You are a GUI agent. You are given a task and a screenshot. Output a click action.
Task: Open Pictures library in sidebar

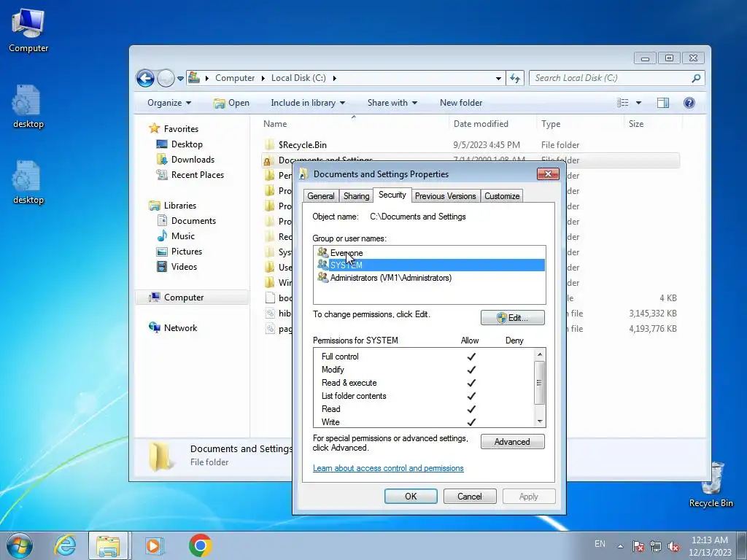point(186,252)
